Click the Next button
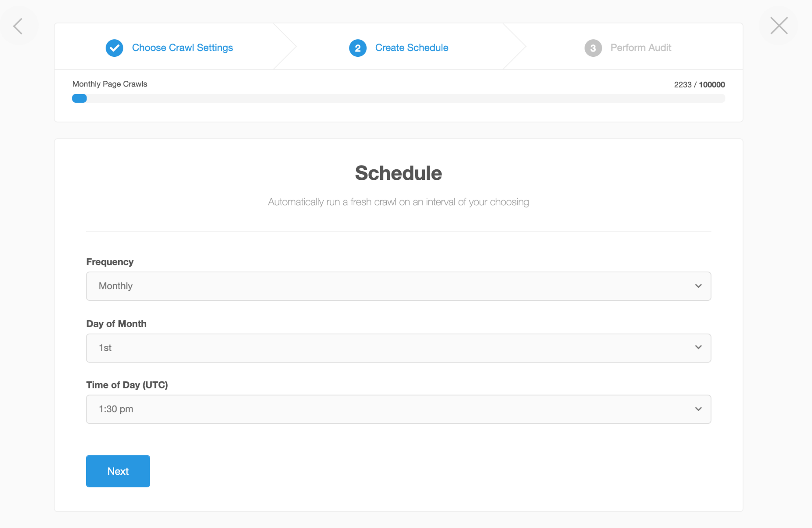 click(x=118, y=471)
